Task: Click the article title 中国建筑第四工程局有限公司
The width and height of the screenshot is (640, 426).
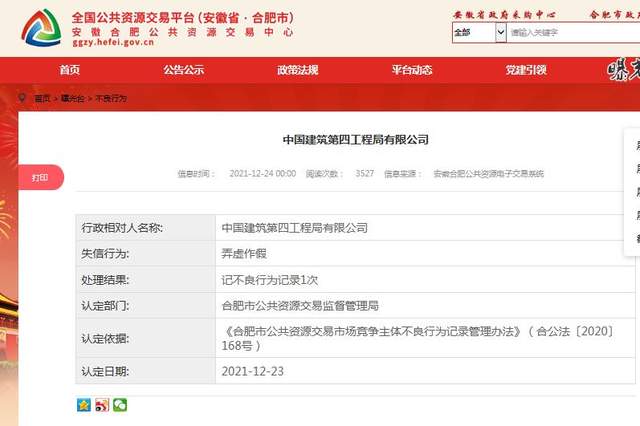Action: tap(355, 139)
